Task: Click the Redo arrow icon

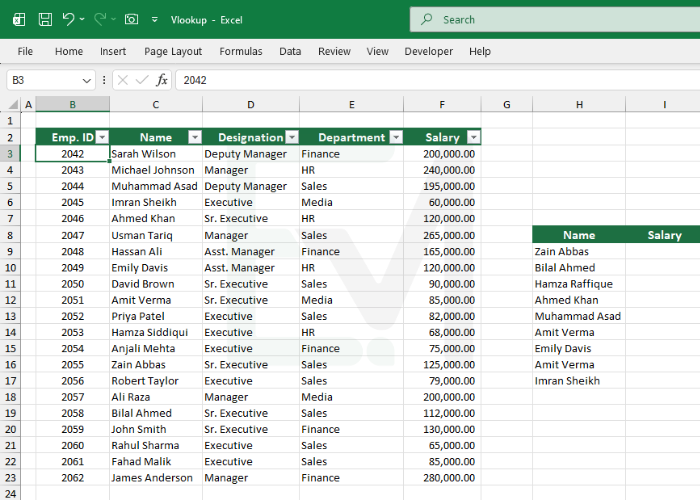Action: (x=100, y=19)
